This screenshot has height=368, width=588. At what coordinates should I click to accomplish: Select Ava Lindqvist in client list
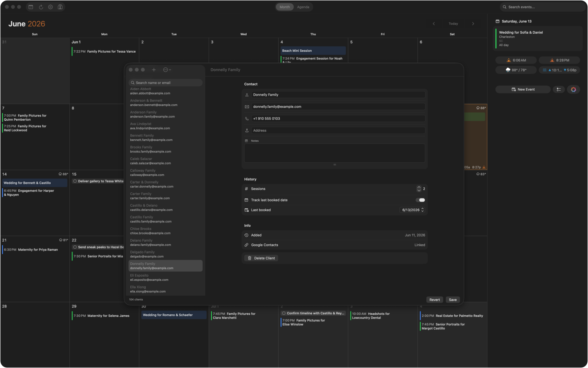[x=166, y=126]
